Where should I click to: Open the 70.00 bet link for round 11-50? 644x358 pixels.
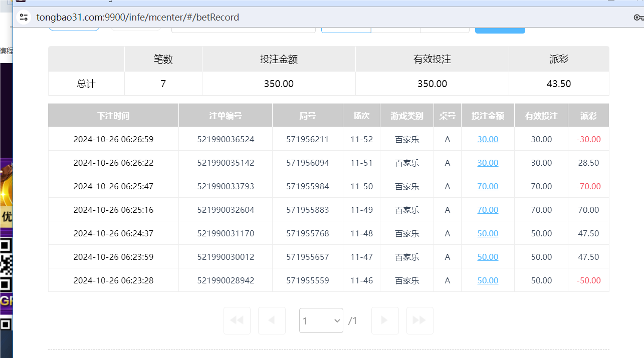(x=487, y=186)
